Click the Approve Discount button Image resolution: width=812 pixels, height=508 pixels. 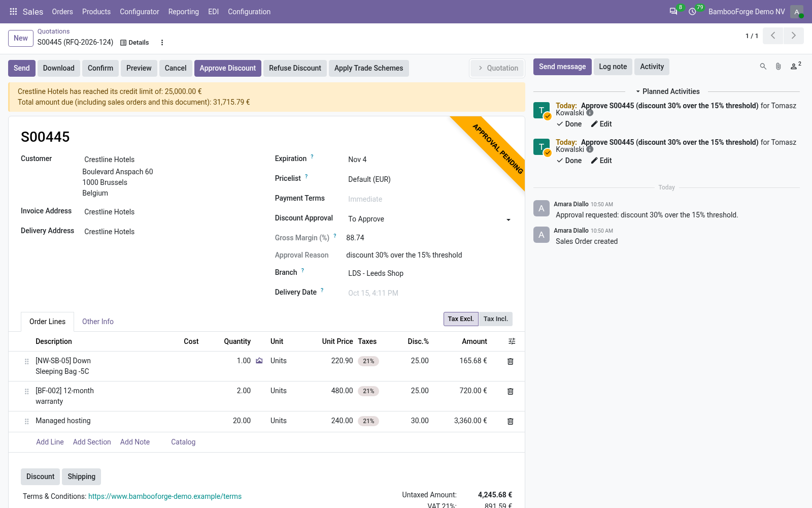[228, 68]
